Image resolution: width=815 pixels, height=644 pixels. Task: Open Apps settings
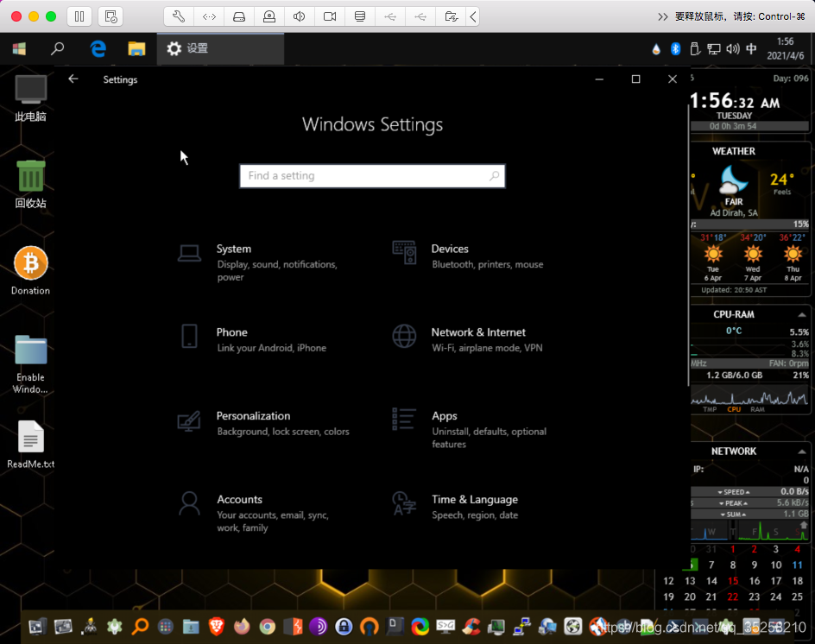tap(470, 429)
